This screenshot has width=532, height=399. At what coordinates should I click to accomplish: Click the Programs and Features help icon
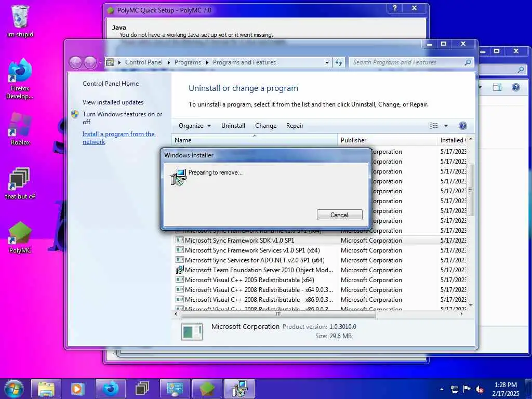click(x=462, y=126)
